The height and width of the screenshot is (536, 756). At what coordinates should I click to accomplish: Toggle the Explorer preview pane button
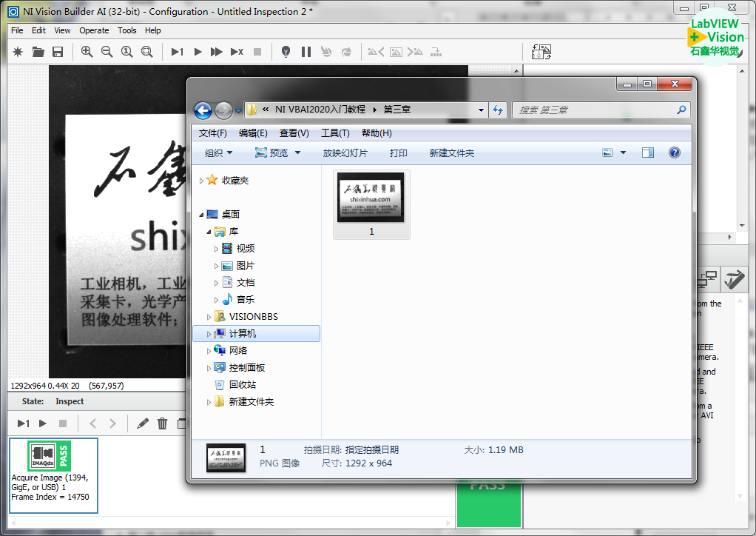[648, 153]
